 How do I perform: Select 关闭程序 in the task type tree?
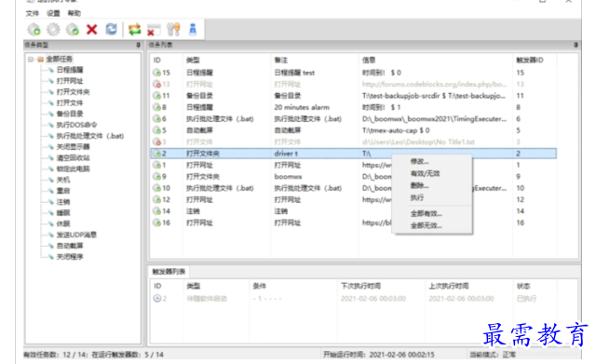coord(70,257)
